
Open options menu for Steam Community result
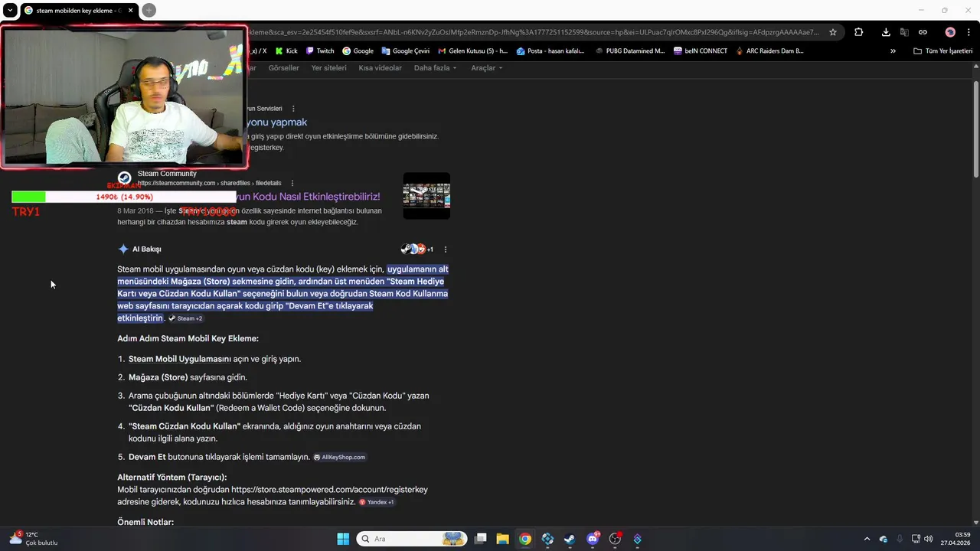pos(292,183)
